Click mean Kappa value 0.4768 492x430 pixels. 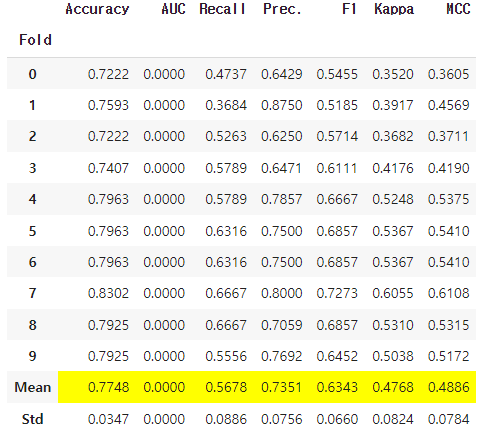[x=393, y=387]
